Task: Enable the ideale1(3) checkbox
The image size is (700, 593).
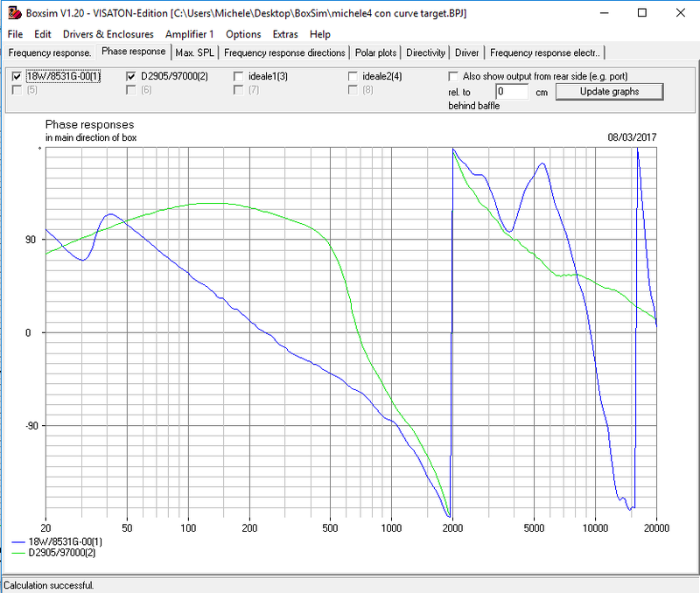Action: tap(238, 76)
